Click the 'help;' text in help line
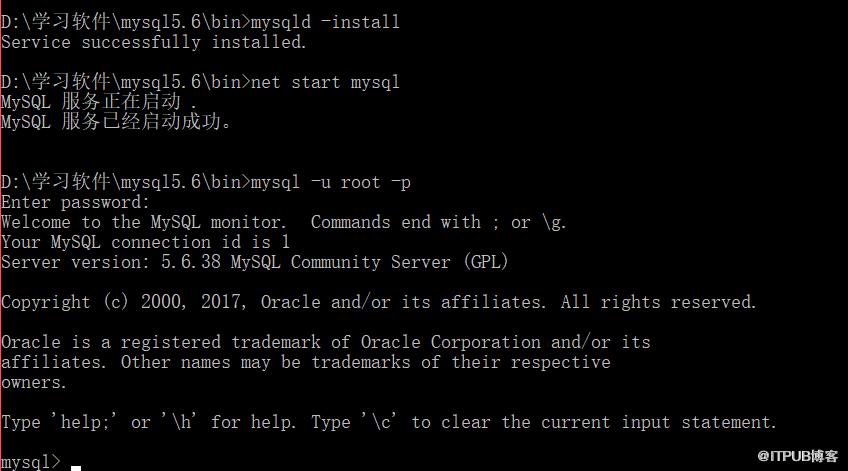The image size is (848, 471). pyautogui.click(x=85, y=422)
